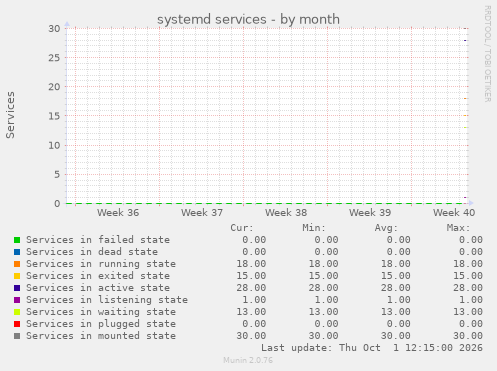Click the chart title 'systemd services - by month'
The image size is (497, 371).
click(248, 19)
